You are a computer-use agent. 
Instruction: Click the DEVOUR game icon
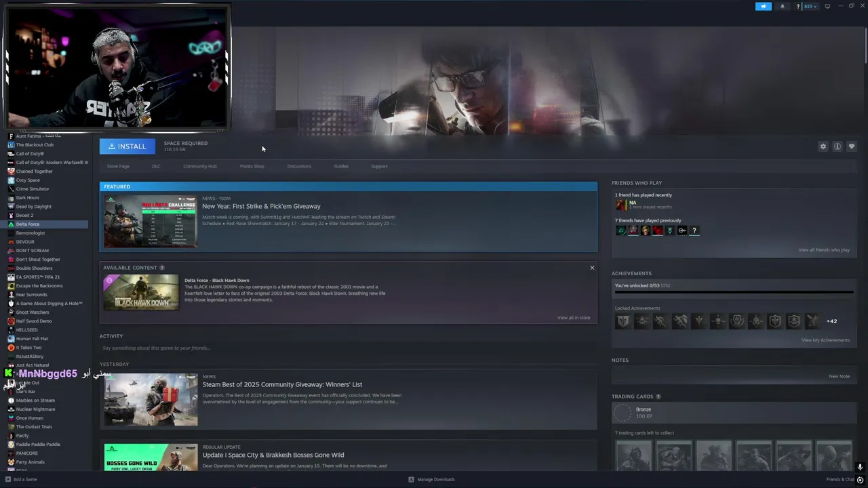[x=11, y=242]
